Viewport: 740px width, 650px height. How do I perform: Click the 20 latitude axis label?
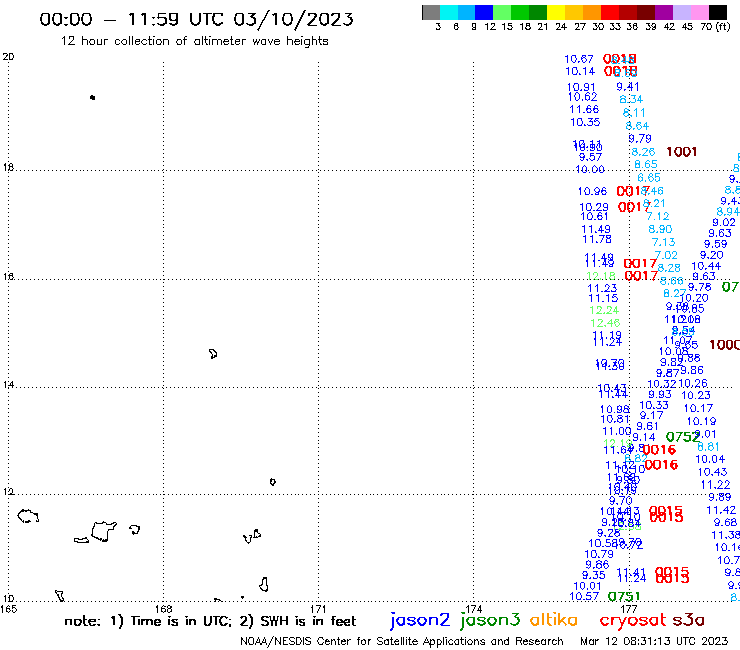(8, 57)
